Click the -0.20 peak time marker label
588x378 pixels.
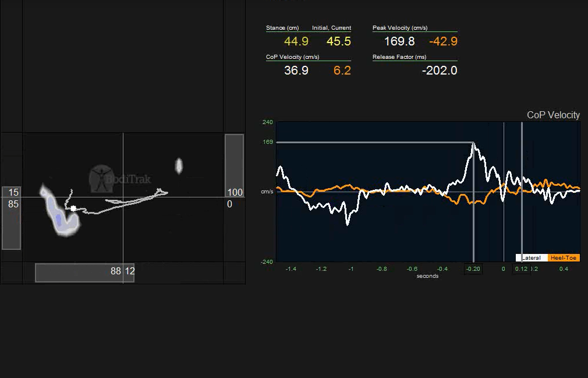pyautogui.click(x=473, y=269)
